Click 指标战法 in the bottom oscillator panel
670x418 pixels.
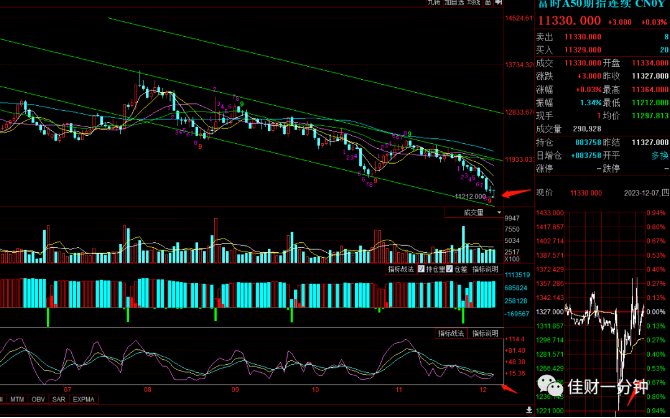(451, 333)
